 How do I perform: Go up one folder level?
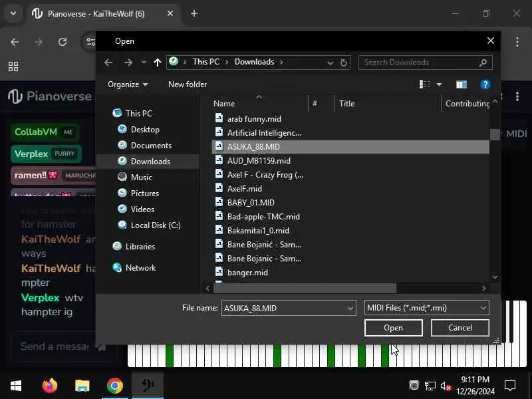[158, 63]
